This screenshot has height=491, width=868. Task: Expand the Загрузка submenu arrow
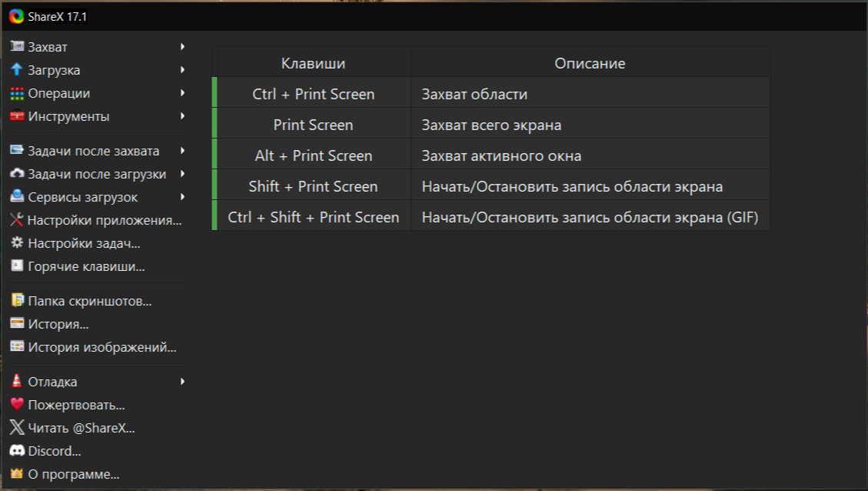click(x=182, y=70)
